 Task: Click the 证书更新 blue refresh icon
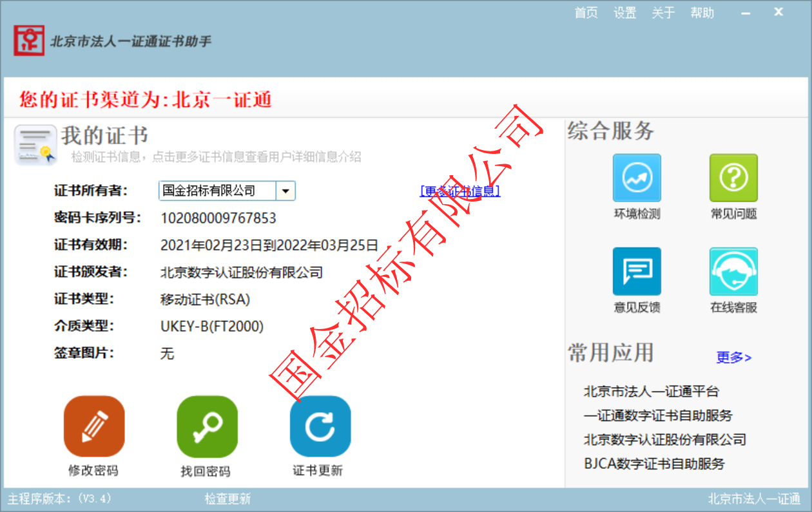coord(320,426)
